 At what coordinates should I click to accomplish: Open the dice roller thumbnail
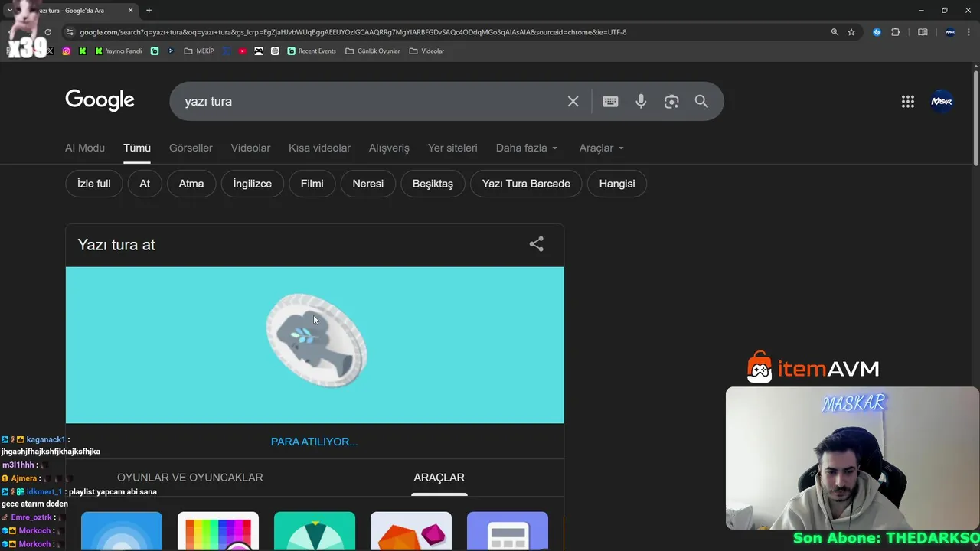point(411,531)
